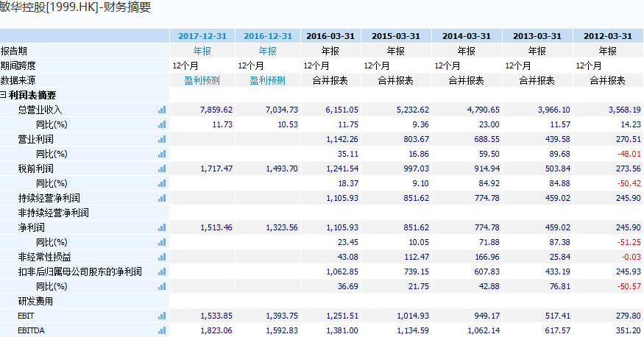Click chart icon beside 营业利润

click(162, 140)
